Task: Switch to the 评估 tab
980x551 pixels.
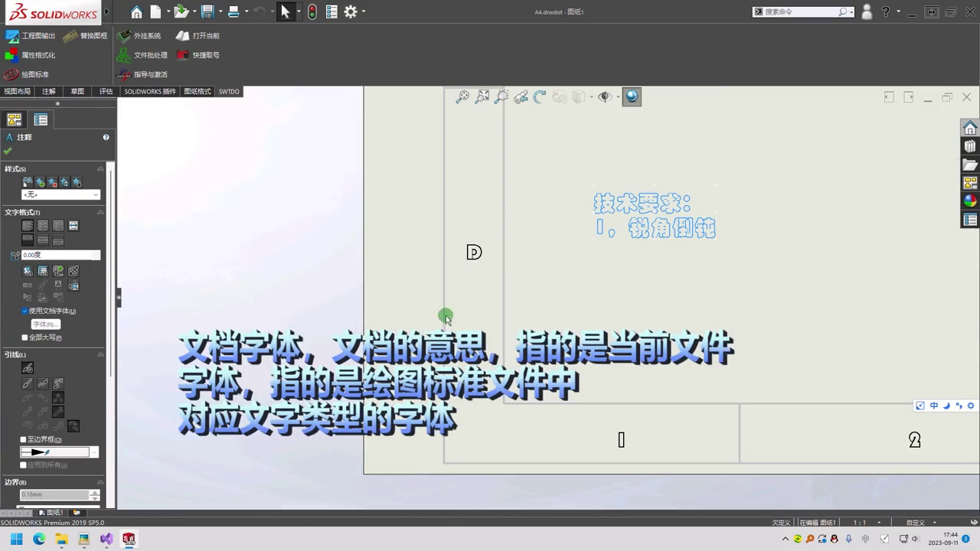Action: [x=106, y=91]
